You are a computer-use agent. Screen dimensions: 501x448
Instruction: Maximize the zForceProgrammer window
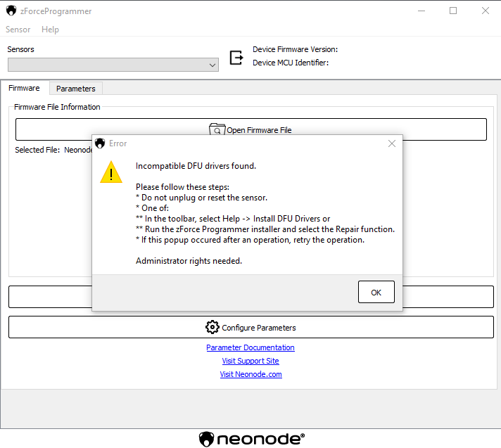[x=453, y=11]
